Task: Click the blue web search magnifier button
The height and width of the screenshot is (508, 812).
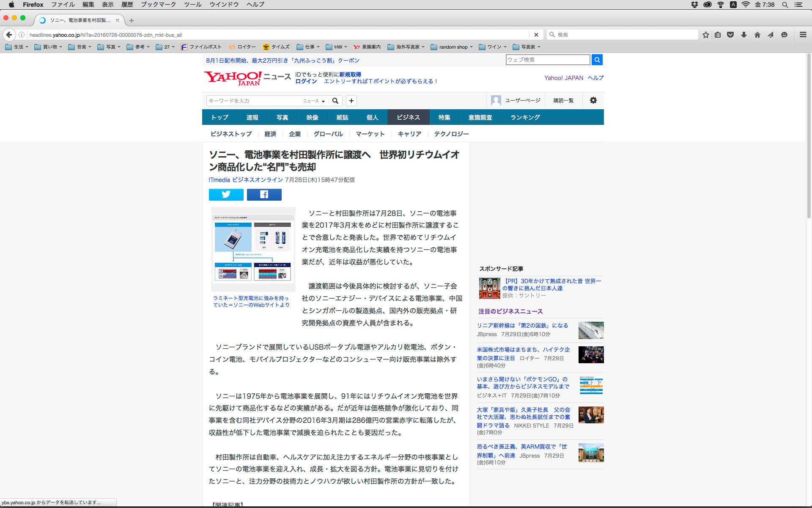Action: pyautogui.click(x=597, y=60)
